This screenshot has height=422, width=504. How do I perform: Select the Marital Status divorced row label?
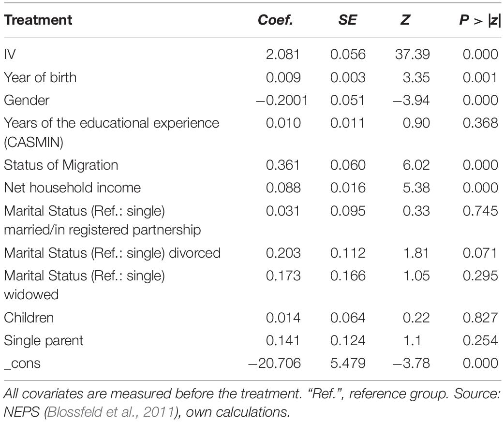[x=112, y=253]
